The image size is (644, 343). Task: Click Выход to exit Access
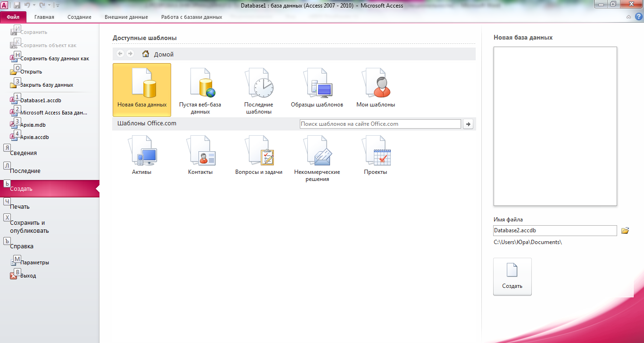[23, 276]
